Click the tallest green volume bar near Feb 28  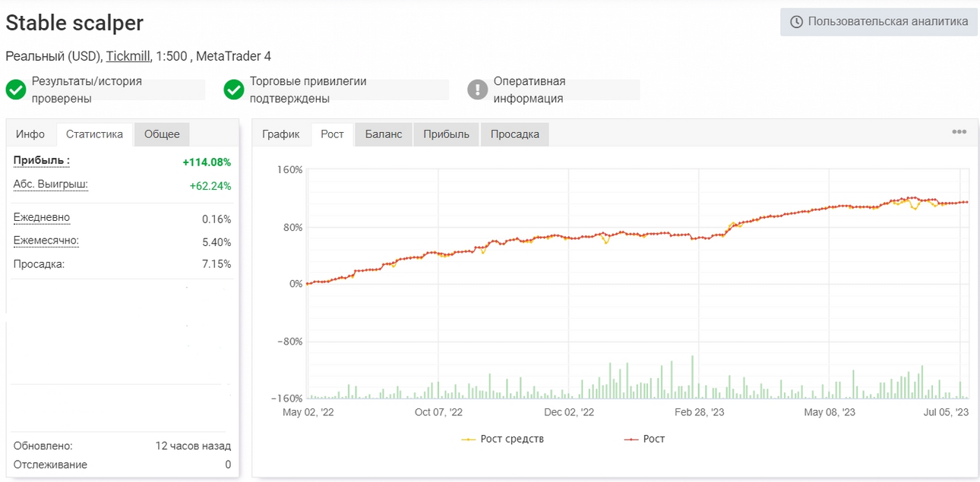point(692,377)
